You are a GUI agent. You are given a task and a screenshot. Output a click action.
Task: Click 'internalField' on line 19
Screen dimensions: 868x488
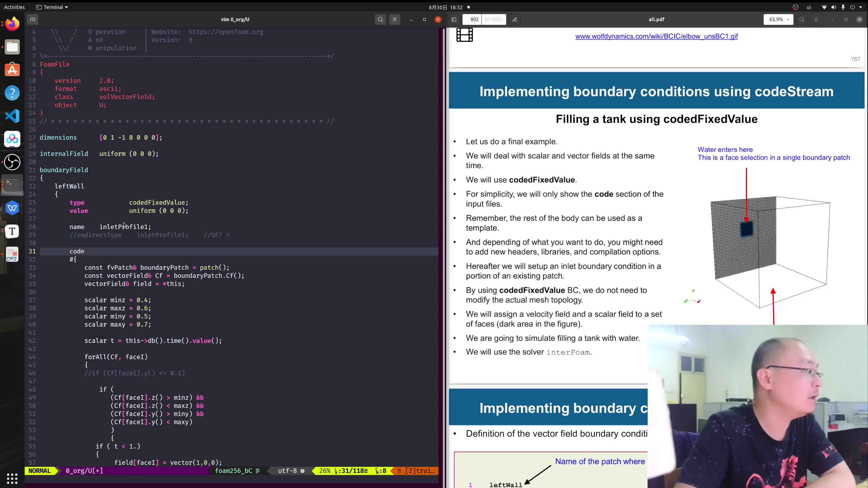[64, 154]
